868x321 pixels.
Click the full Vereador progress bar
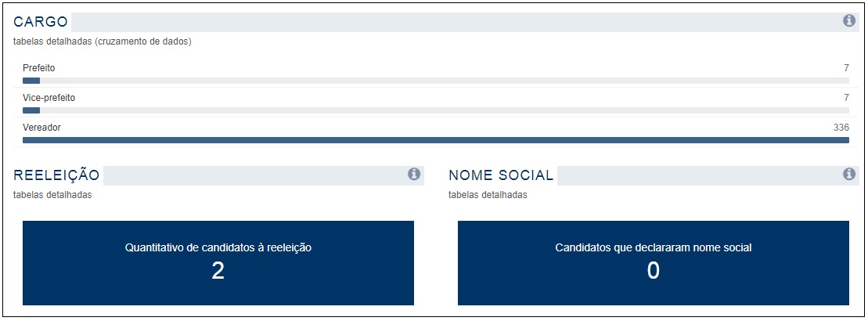436,140
